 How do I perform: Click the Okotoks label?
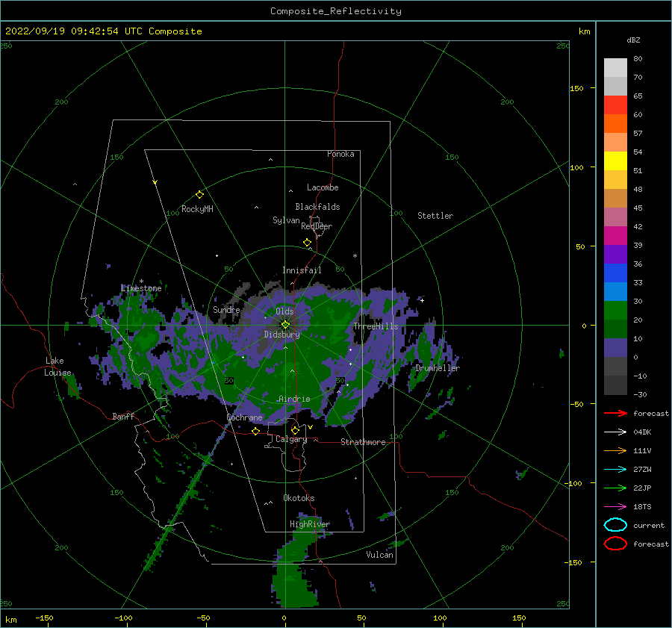pos(299,498)
